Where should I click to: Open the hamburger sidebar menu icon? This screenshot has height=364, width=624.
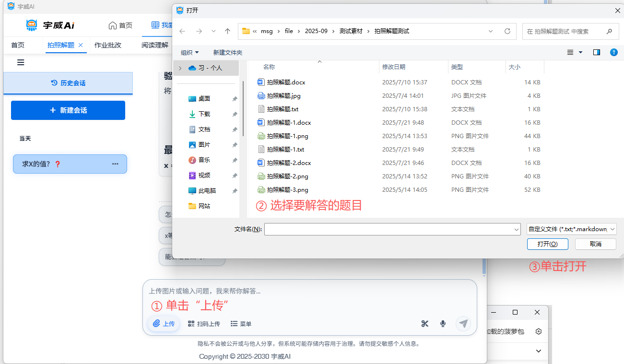21,62
